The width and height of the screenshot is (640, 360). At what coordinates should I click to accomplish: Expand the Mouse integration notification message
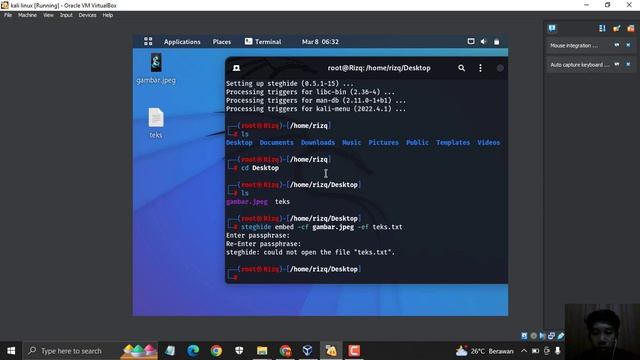coord(573,46)
